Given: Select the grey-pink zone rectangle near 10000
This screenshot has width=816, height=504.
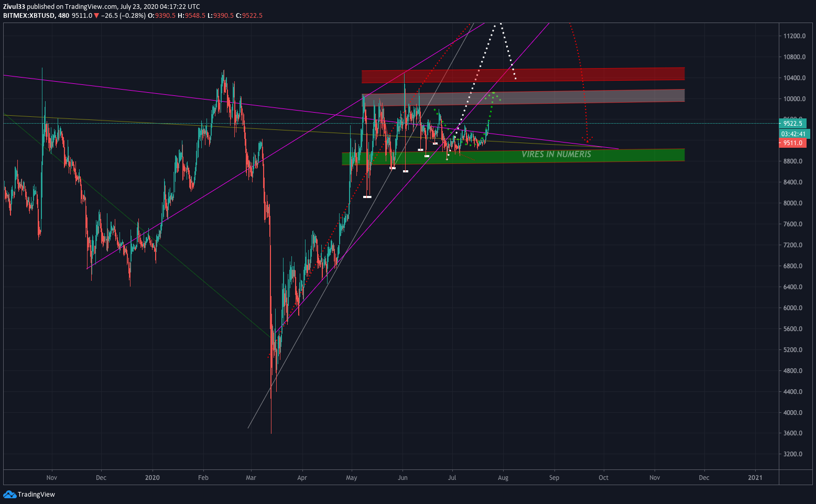Looking at the screenshot, I should pyautogui.click(x=523, y=97).
